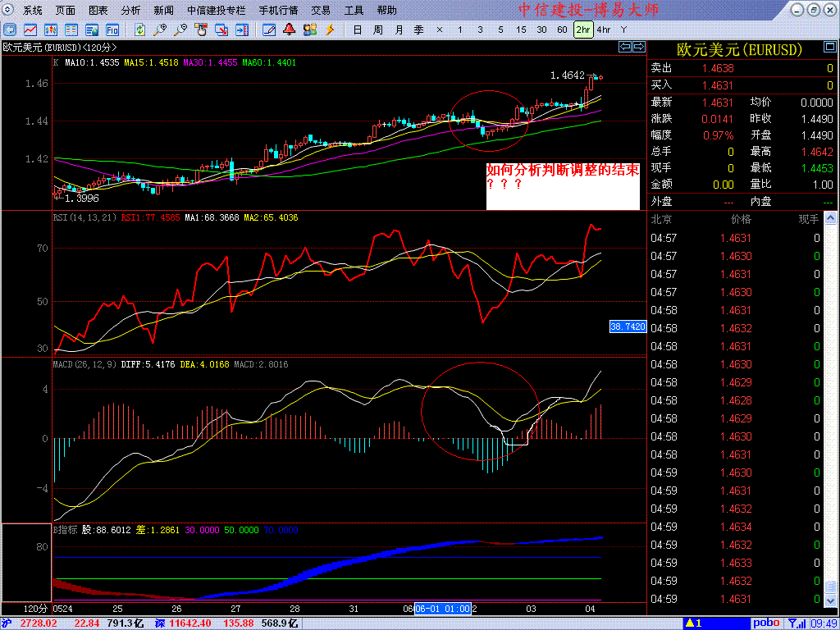Viewport: 840px width, 630px height.
Task: Click the 深 index value 11642.40
Action: pos(189,623)
